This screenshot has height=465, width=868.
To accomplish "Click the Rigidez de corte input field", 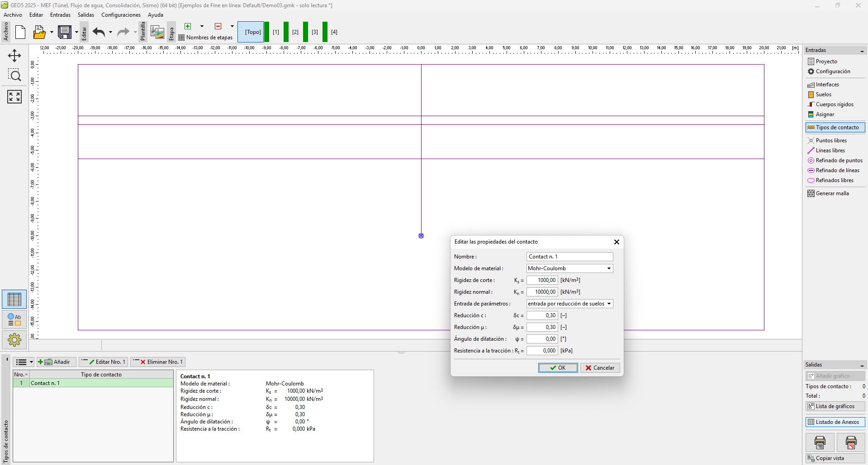I will pyautogui.click(x=542, y=280).
